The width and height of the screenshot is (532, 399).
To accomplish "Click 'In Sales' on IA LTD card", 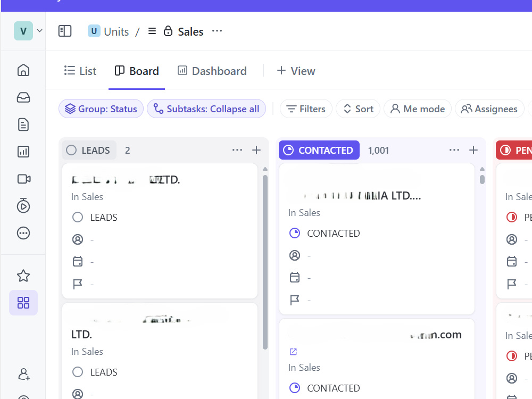I will pyautogui.click(x=304, y=213).
